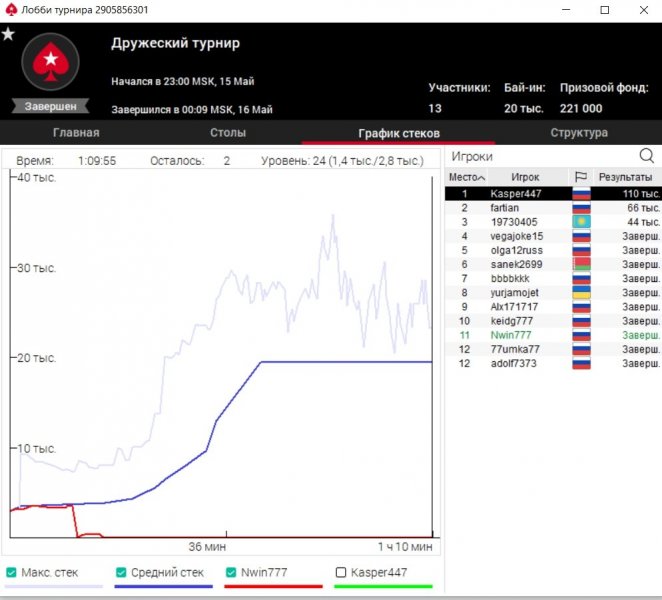Enable the Kasper447 graph checkbox
Image resolution: width=662 pixels, height=600 pixels.
pos(341,573)
